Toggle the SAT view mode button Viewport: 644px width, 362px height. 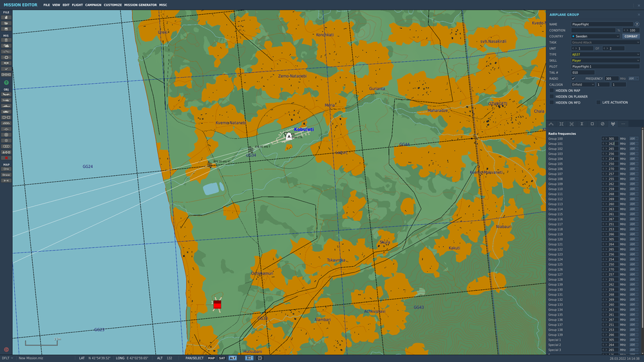coord(222,358)
